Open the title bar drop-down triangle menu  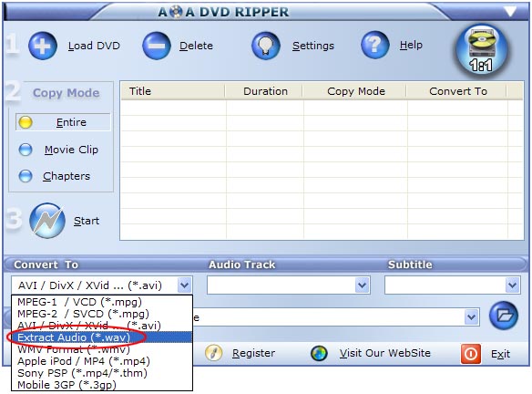510,12
